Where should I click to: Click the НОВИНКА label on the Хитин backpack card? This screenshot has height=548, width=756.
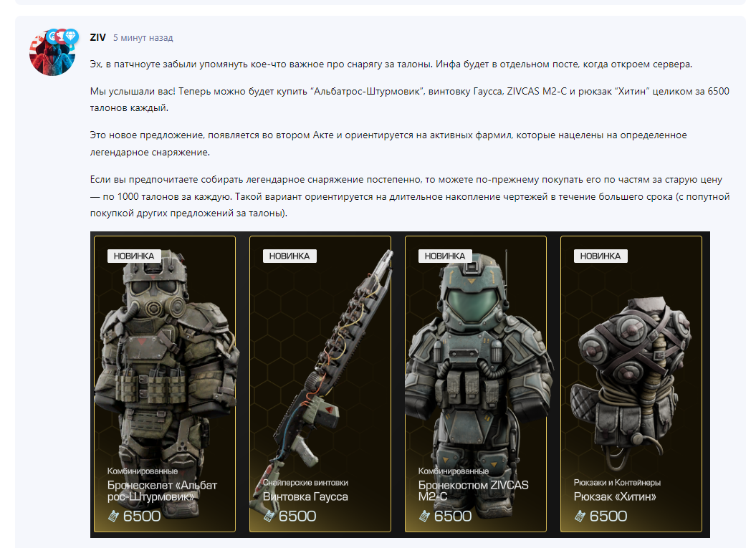(x=601, y=256)
